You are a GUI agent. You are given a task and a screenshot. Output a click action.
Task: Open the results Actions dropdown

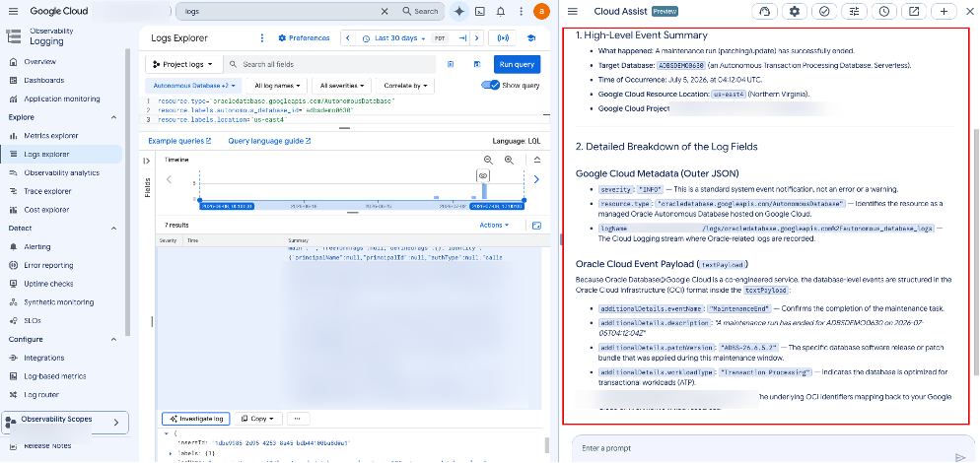click(494, 225)
